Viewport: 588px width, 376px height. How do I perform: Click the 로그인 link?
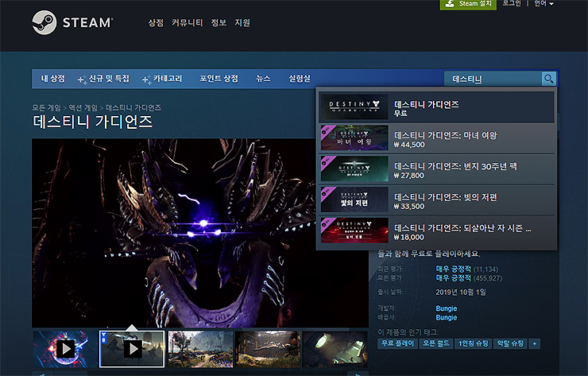tap(512, 4)
